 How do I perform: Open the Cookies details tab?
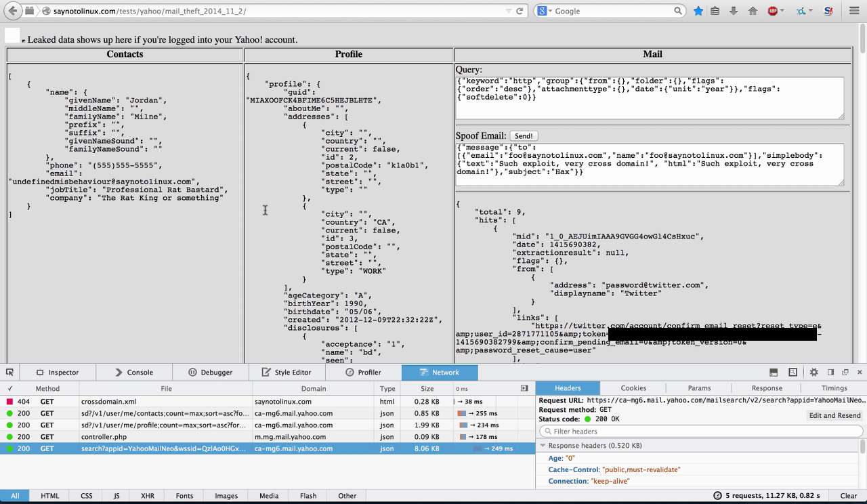[x=633, y=388]
